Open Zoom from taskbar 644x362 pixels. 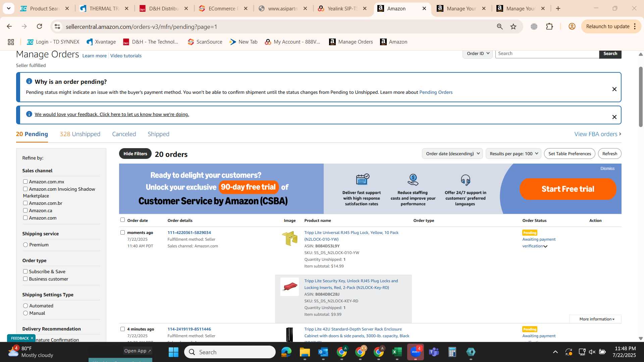tap(416, 352)
